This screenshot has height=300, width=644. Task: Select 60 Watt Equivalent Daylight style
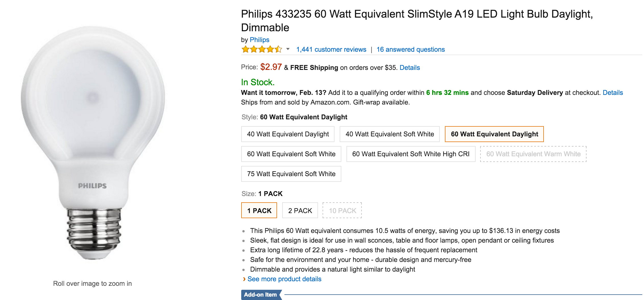pyautogui.click(x=494, y=134)
